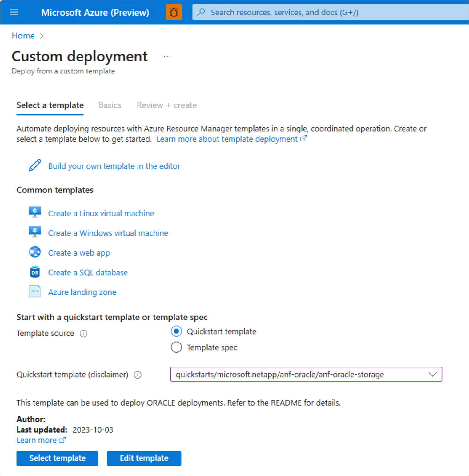Viewport: 469px width, 476px height.
Task: Select the Template spec radio button
Action: point(176,347)
